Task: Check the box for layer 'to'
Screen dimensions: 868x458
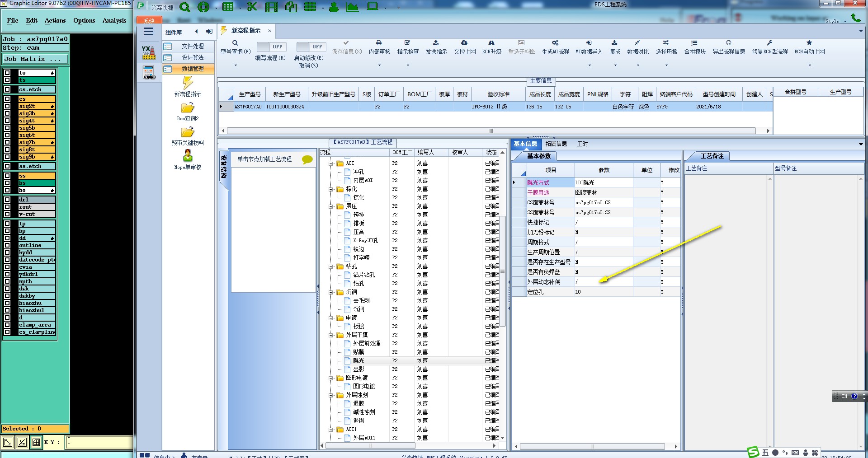Action: [x=7, y=73]
